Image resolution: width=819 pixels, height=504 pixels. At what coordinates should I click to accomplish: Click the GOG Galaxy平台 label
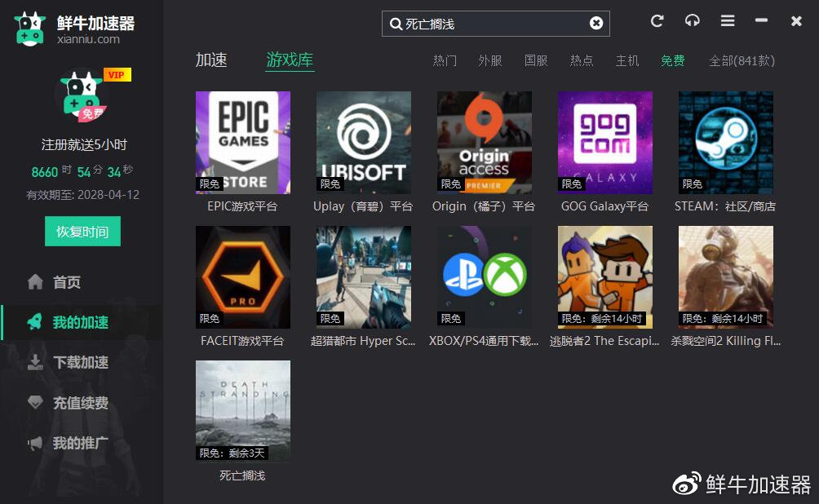tap(604, 206)
